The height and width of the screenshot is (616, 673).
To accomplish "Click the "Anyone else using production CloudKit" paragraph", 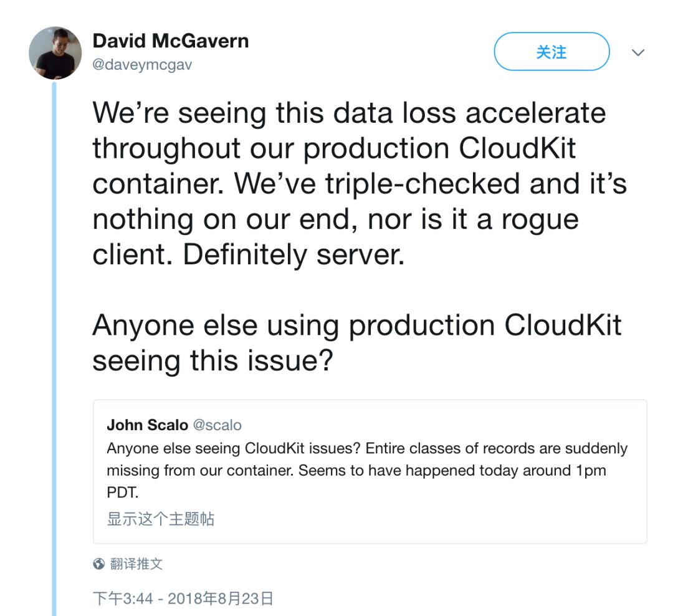I will [x=356, y=325].
